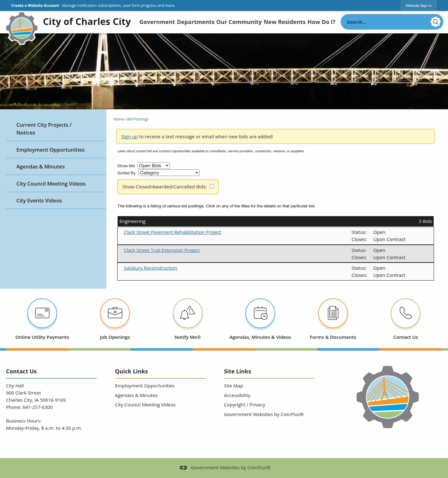Toggle Show Closed/Awarded/Cancelled Bids checkbox
This screenshot has width=448, height=478.
(212, 187)
